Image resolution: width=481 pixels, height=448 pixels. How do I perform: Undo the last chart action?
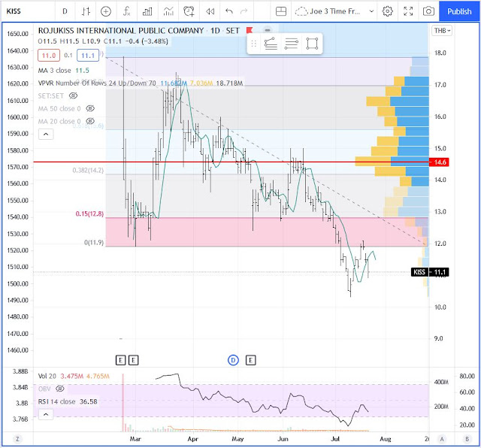click(228, 11)
